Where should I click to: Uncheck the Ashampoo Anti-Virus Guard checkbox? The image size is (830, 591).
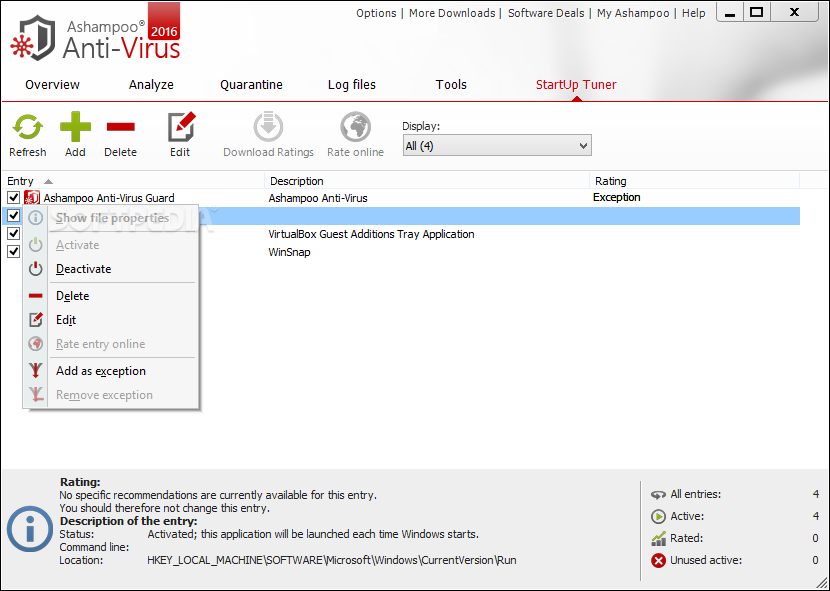tap(13, 198)
